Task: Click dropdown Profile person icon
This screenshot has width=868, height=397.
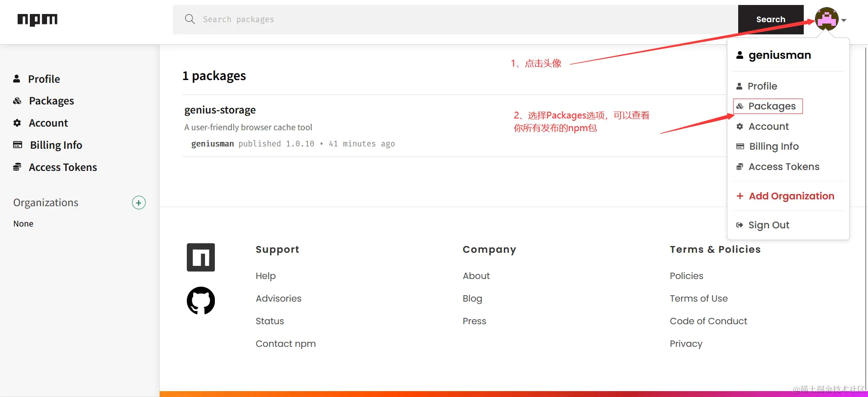Action: [740, 86]
